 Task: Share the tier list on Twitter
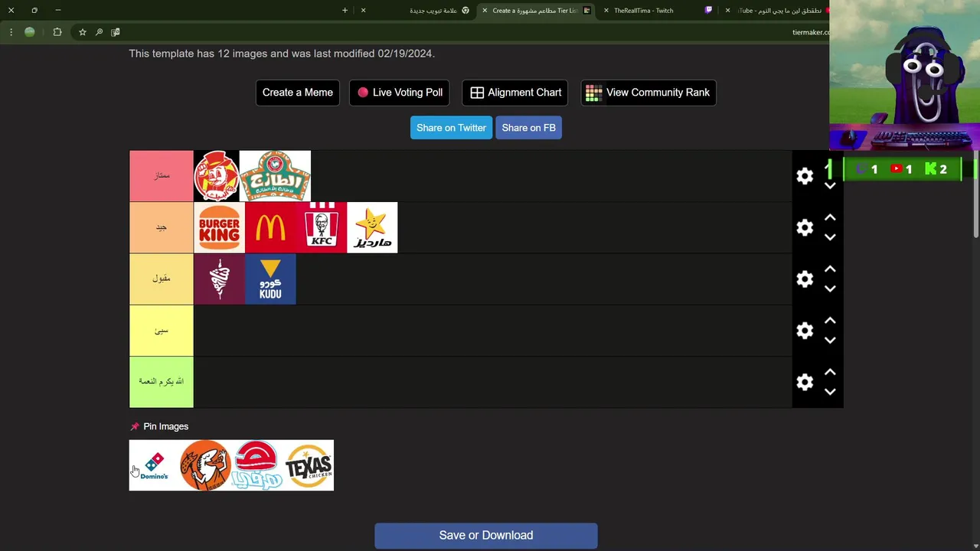coord(451,128)
